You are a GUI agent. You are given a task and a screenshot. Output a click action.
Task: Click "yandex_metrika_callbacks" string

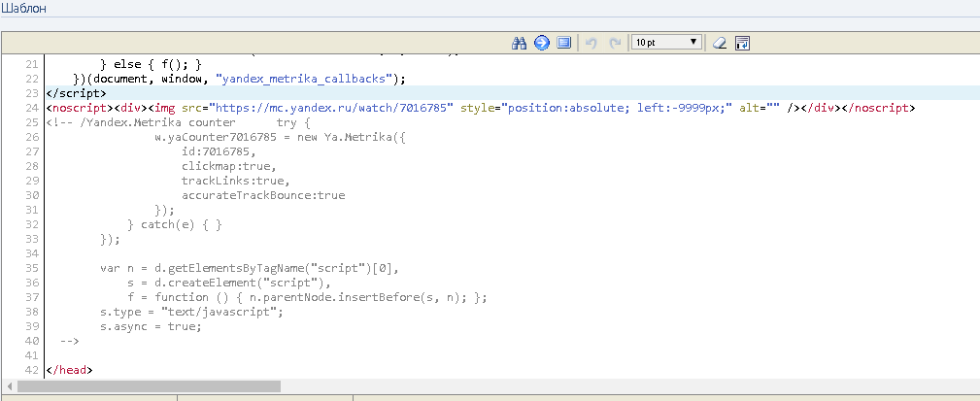305,79
